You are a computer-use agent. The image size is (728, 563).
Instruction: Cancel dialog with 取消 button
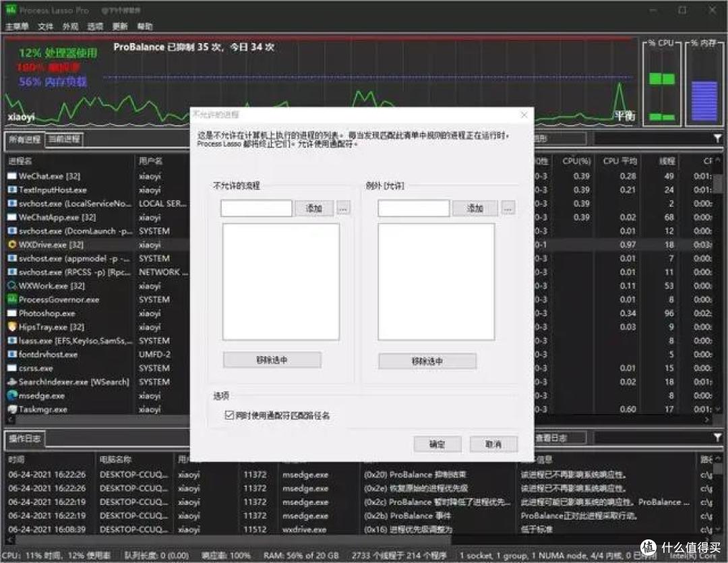[493, 444]
